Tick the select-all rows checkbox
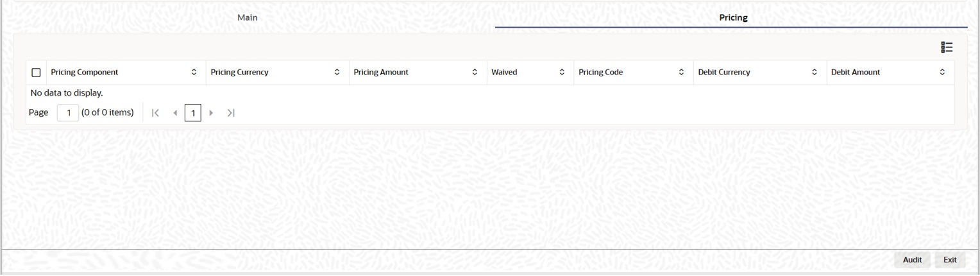The image size is (980, 276). tap(36, 73)
